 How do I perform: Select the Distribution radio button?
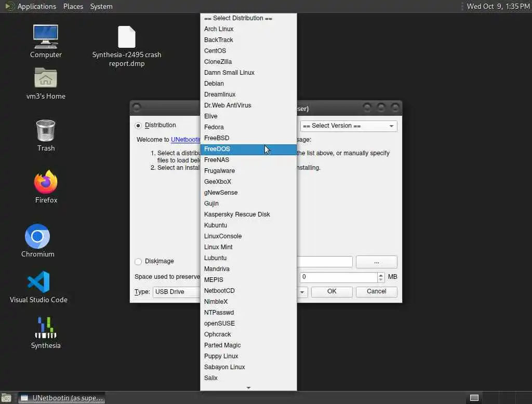pyautogui.click(x=138, y=126)
